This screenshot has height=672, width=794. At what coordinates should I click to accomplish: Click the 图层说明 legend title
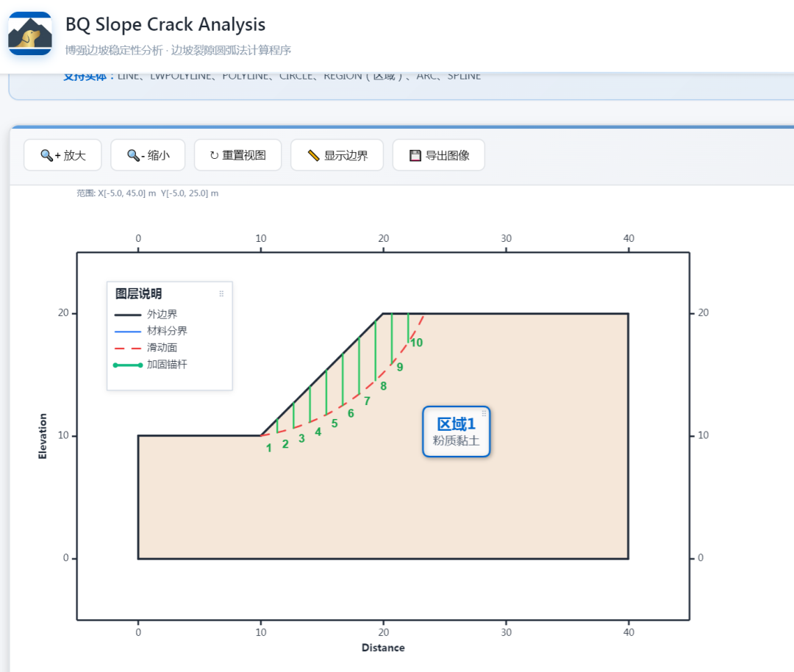(x=138, y=293)
